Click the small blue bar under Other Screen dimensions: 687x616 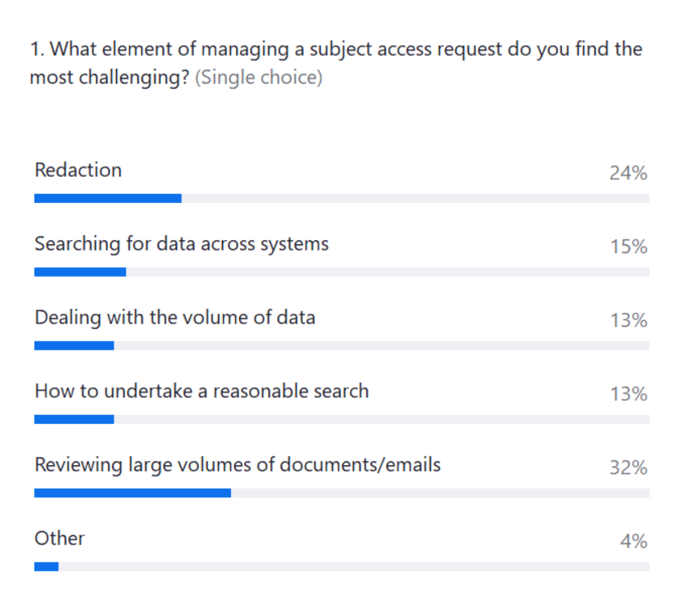(x=46, y=567)
